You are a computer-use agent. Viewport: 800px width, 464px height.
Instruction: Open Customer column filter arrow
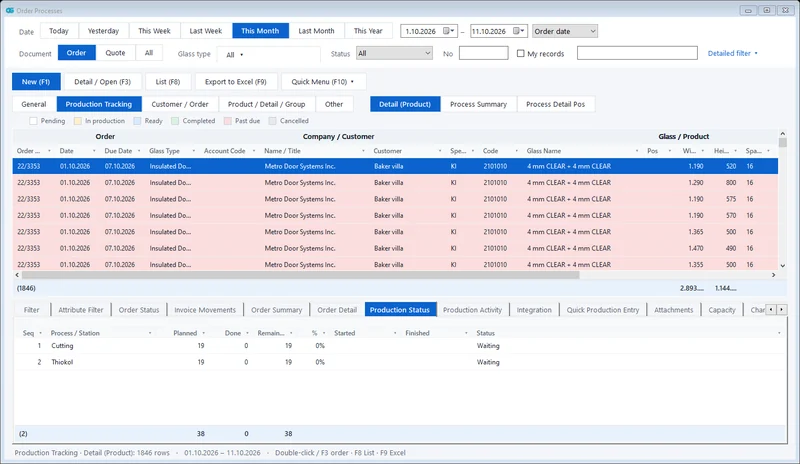440,151
